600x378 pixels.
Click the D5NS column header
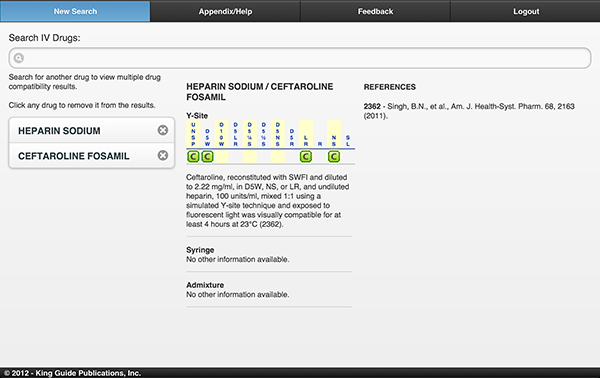coord(278,134)
